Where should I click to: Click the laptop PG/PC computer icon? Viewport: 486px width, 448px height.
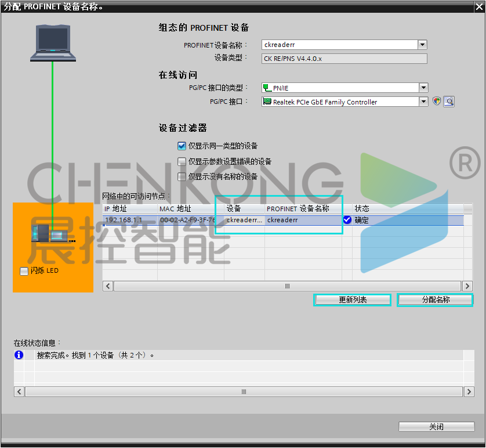click(x=53, y=42)
